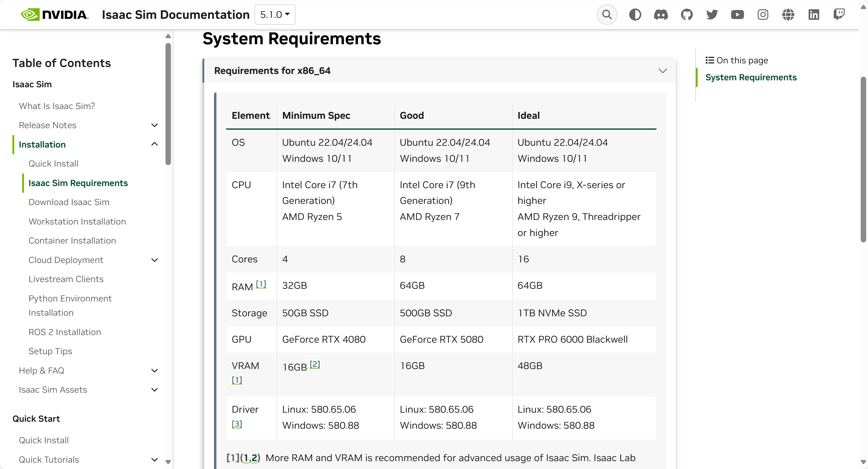Collapse the Installation sidebar section
868x469 pixels.
tap(154, 144)
